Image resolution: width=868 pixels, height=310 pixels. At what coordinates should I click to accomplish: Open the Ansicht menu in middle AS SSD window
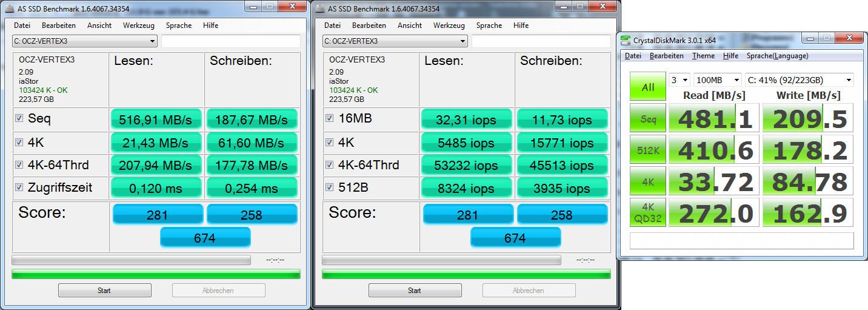(410, 25)
